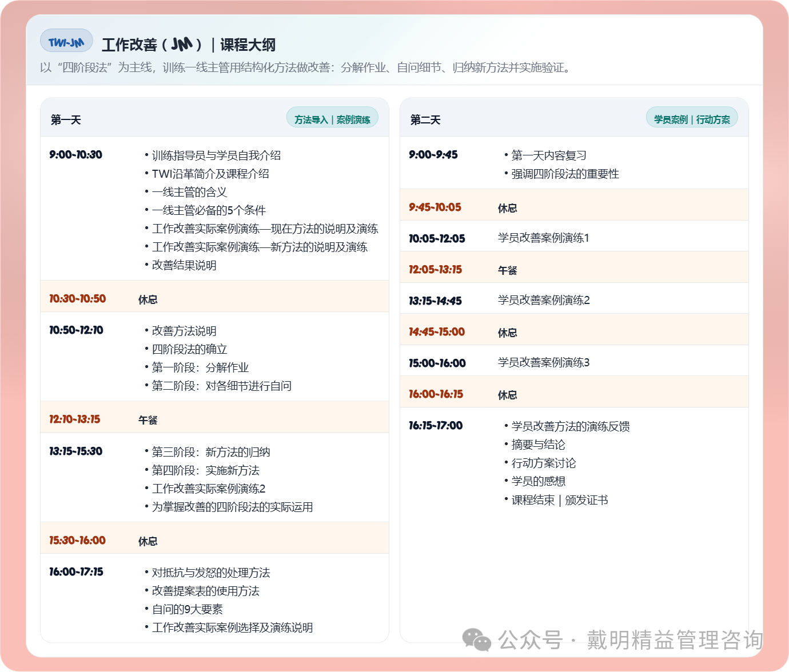The height and width of the screenshot is (672, 789).
Task: Select the 12:05~13:15 午餐 row
Action: pos(574,270)
